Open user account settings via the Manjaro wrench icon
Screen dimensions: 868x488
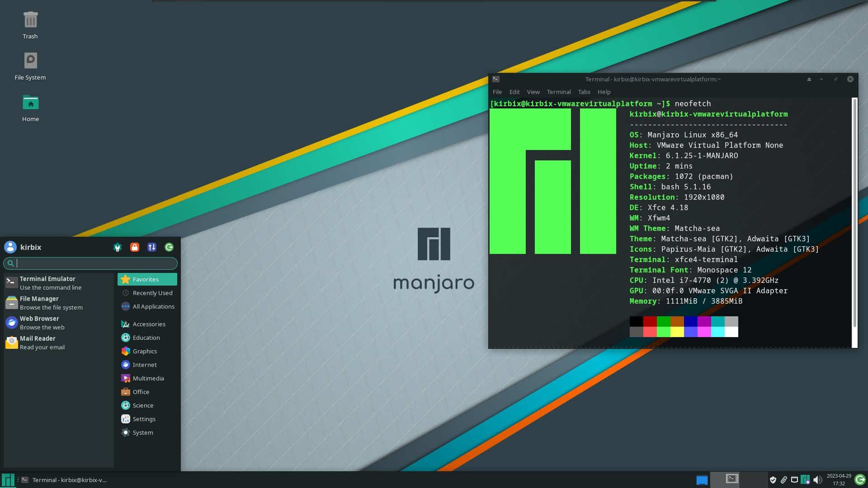[x=118, y=247]
